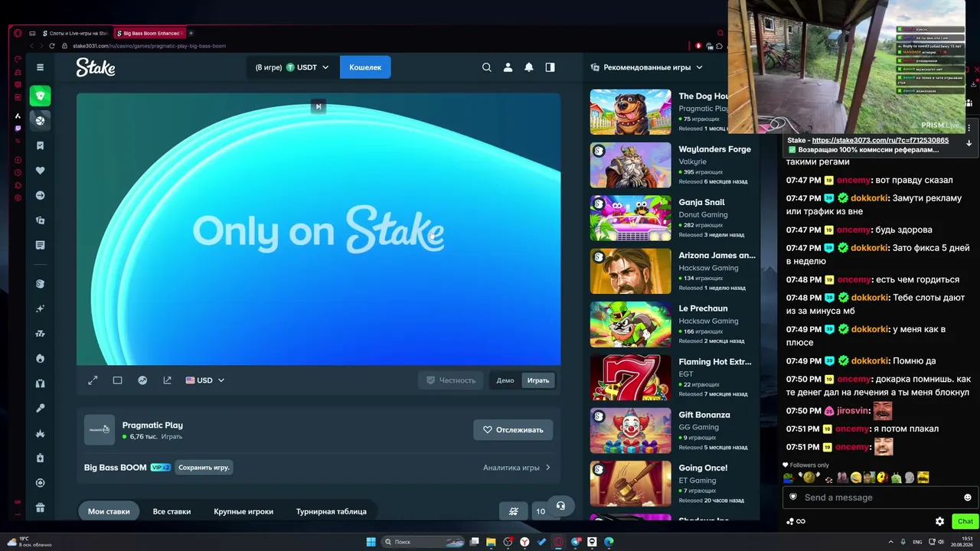
Task: Open the Arizona James game thumbnail
Action: [631, 271]
